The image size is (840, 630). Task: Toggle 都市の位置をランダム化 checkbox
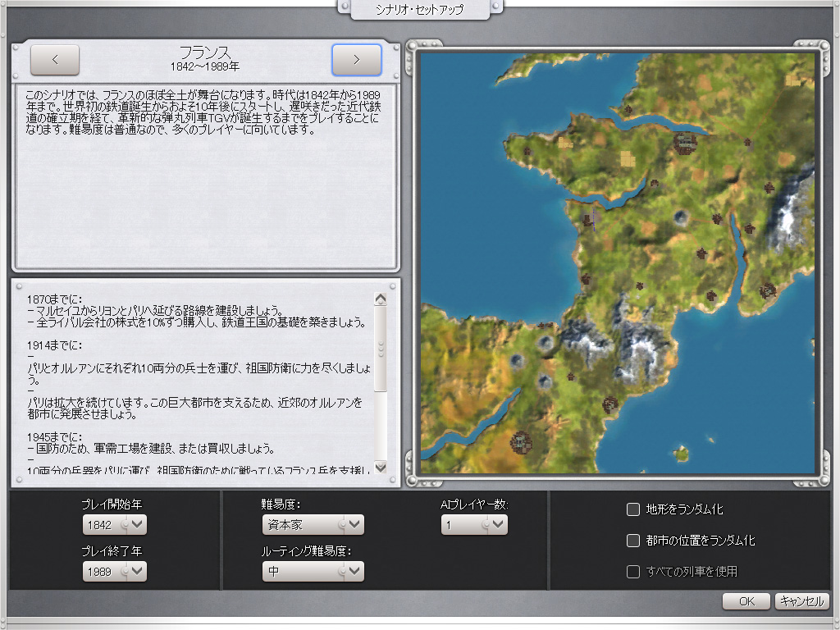click(x=633, y=541)
